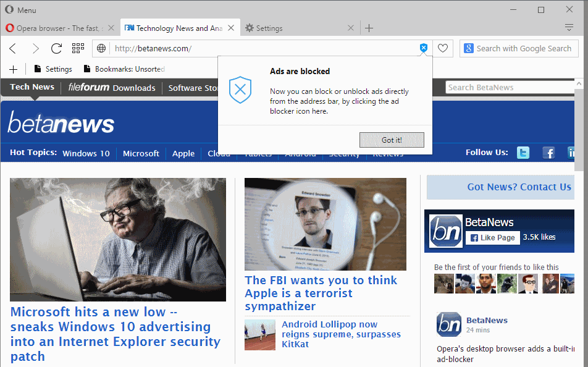588x367 pixels.
Task: Click Facebook Like Page button
Action: (x=492, y=237)
